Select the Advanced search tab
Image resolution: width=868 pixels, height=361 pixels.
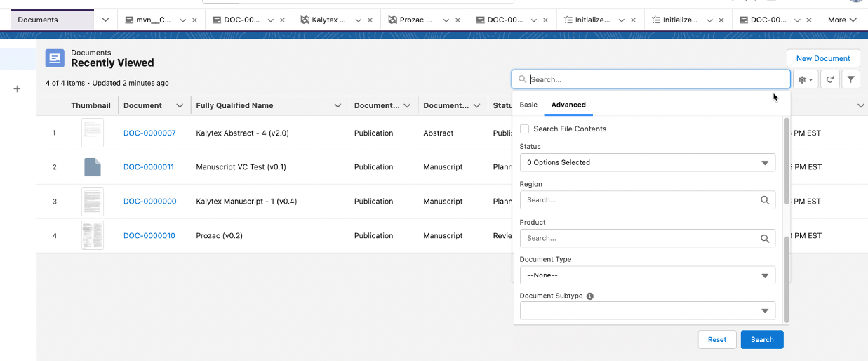pyautogui.click(x=568, y=105)
